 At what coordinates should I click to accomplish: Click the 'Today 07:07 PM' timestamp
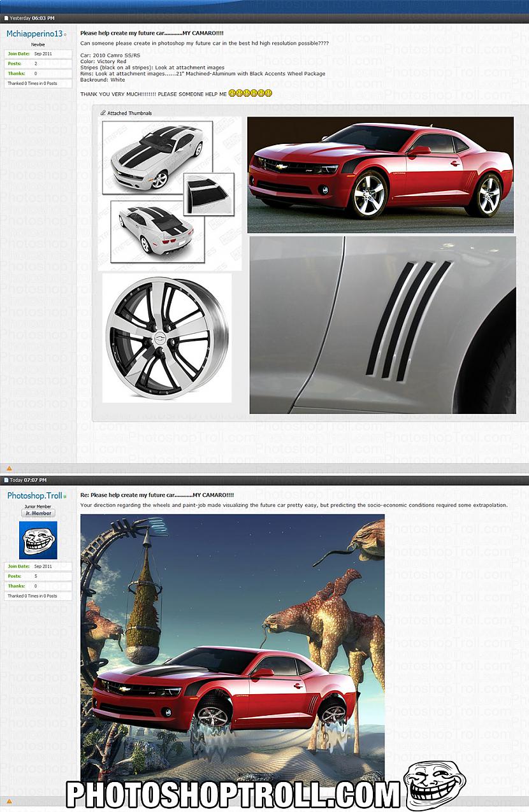click(x=28, y=480)
